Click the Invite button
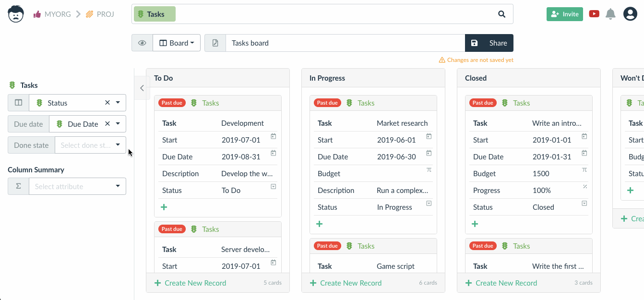Image resolution: width=644 pixels, height=300 pixels. (564, 14)
